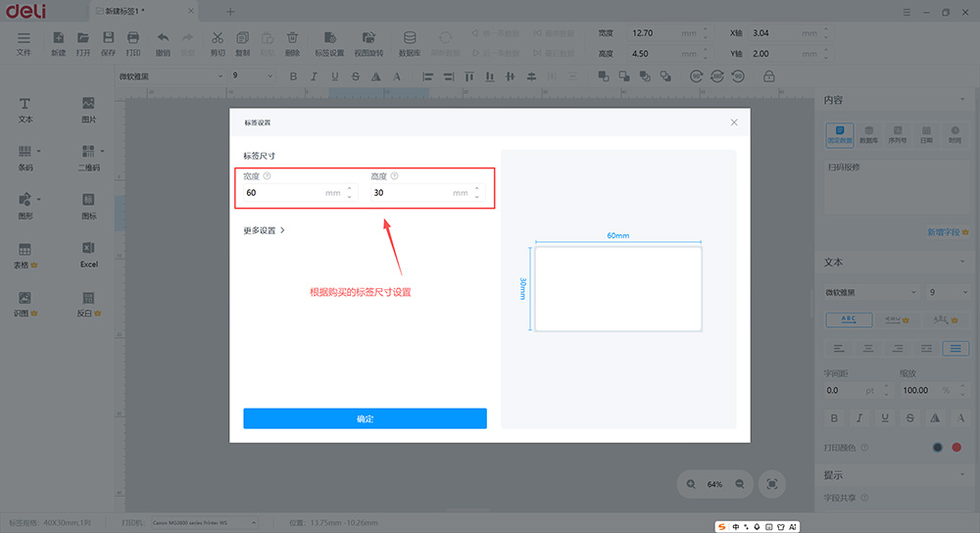Choose the red print color
This screenshot has width=980, height=533.
[956, 448]
